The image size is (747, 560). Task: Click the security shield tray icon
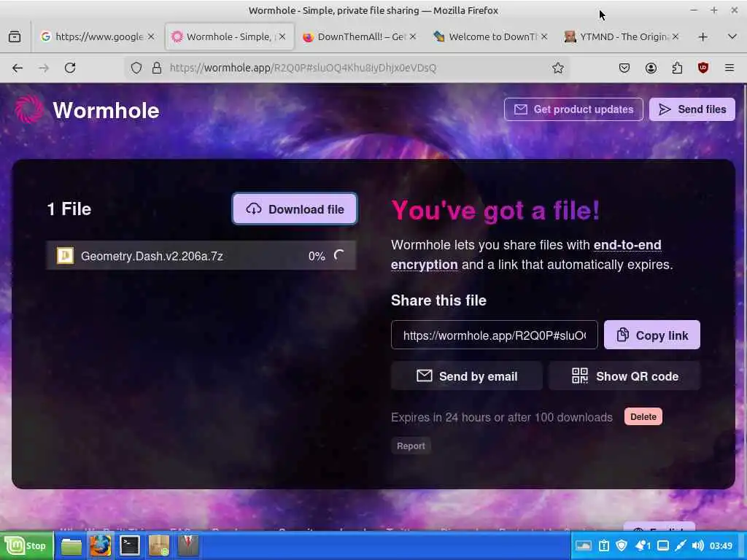click(622, 545)
